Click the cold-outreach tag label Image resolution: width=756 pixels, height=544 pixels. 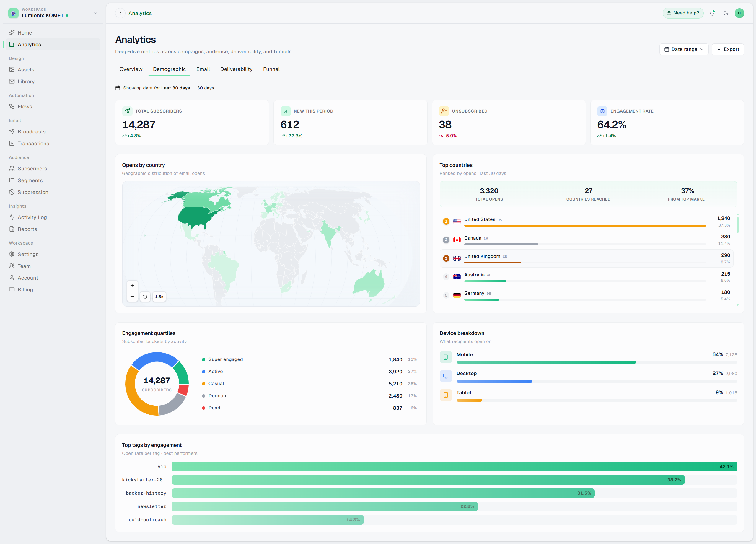[x=147, y=520]
